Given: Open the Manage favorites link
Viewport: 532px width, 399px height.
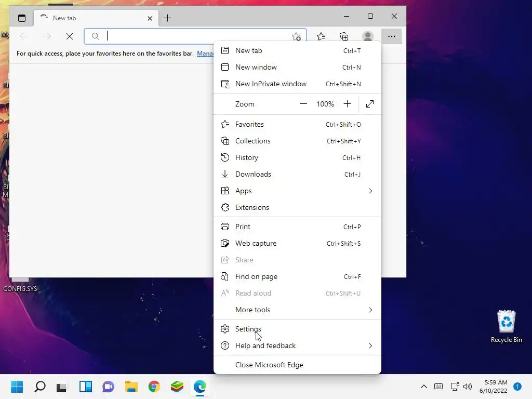Looking at the screenshot, I should pyautogui.click(x=205, y=54).
